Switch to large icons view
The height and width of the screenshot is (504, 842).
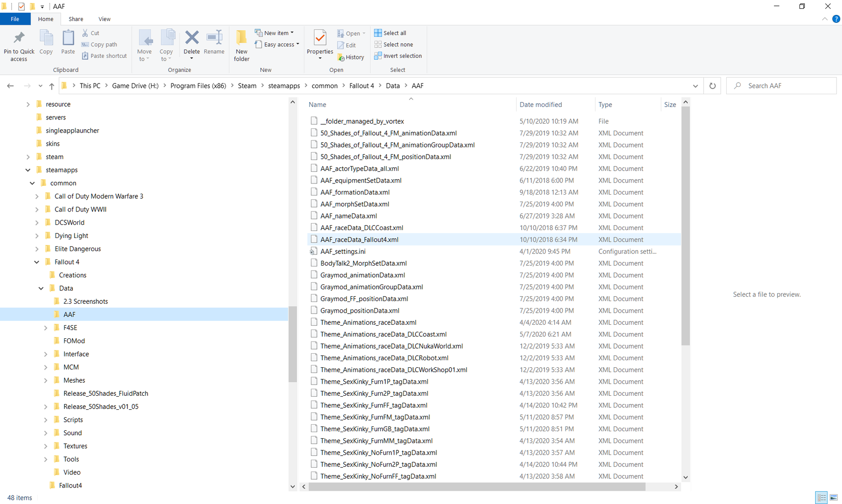pyautogui.click(x=834, y=497)
